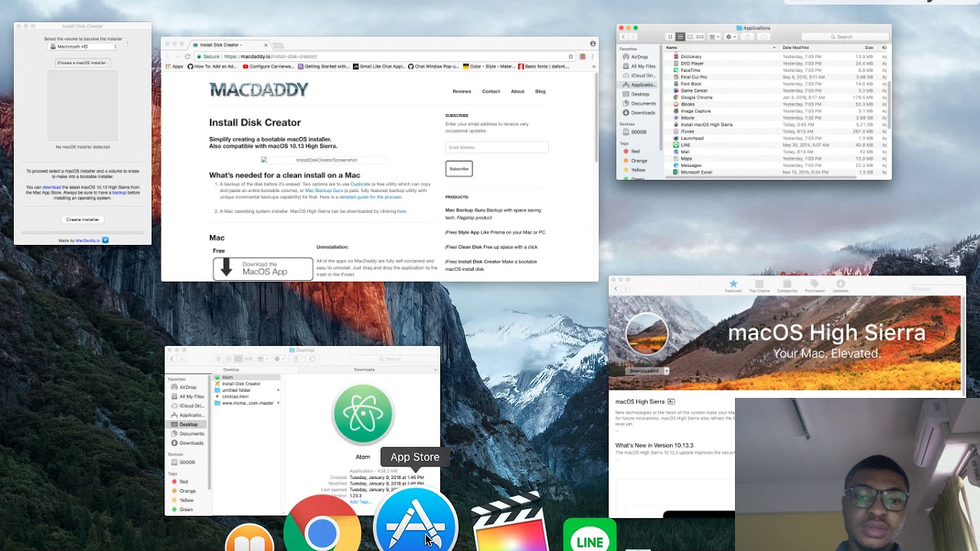Viewport: 980px width, 551px height.
Task: Select Install Disk Creator Chrome tab
Action: pos(230,44)
